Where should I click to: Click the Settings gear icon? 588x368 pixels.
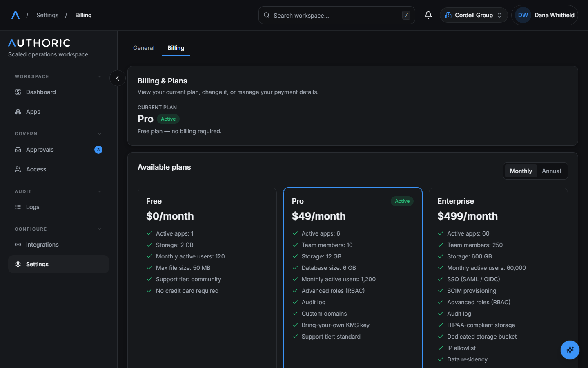[x=18, y=264]
